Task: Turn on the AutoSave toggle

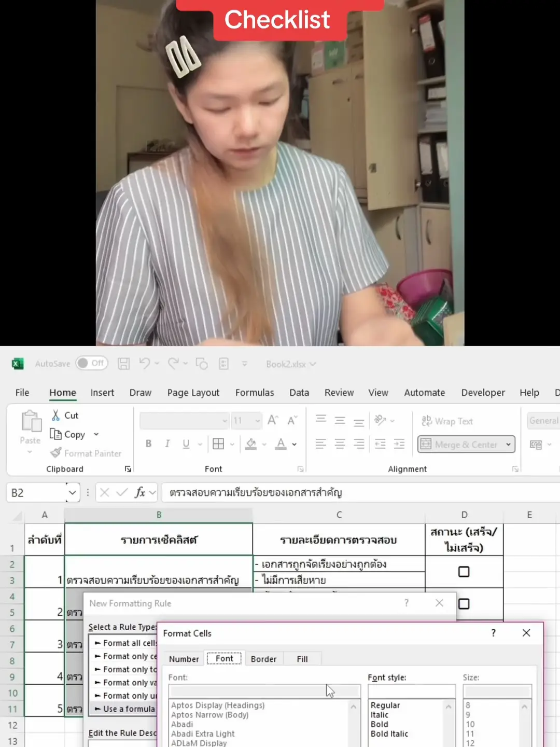Action: click(91, 363)
